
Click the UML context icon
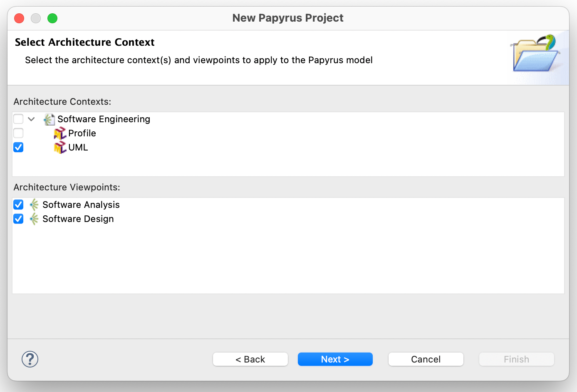[x=60, y=148]
